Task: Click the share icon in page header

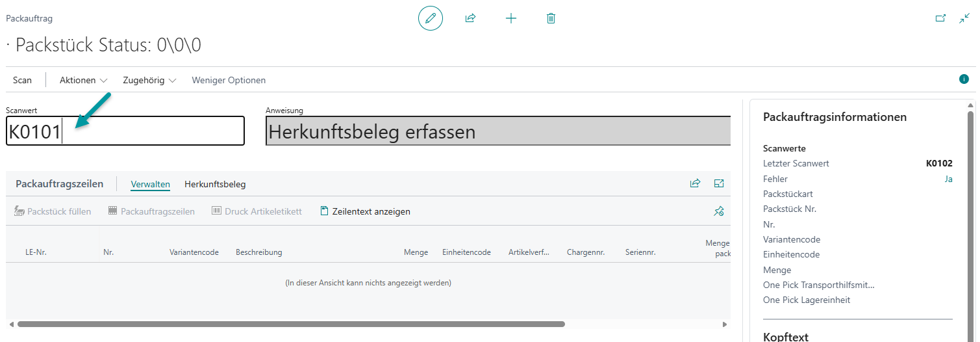Action: (471, 18)
